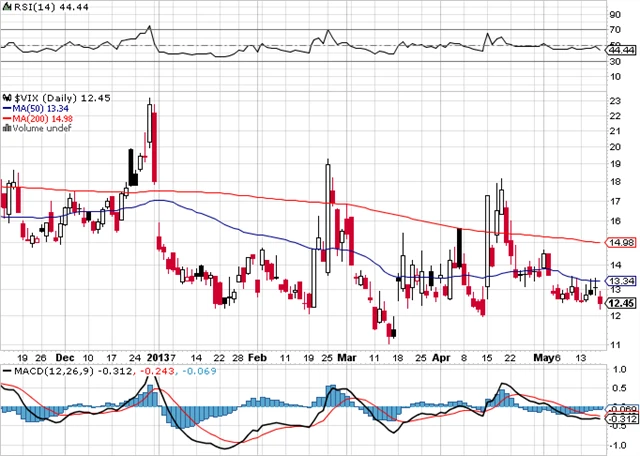Click the May label on date axis
The image size is (640, 456).
544,358
